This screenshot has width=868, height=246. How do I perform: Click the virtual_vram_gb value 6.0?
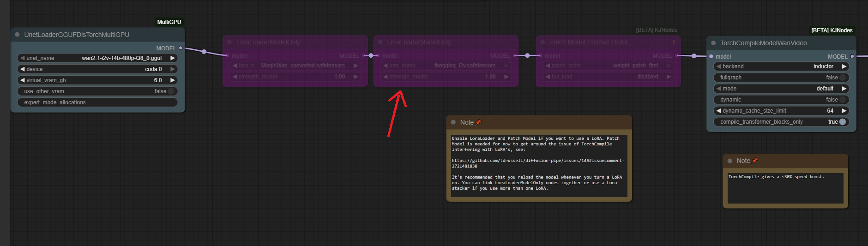pos(158,80)
